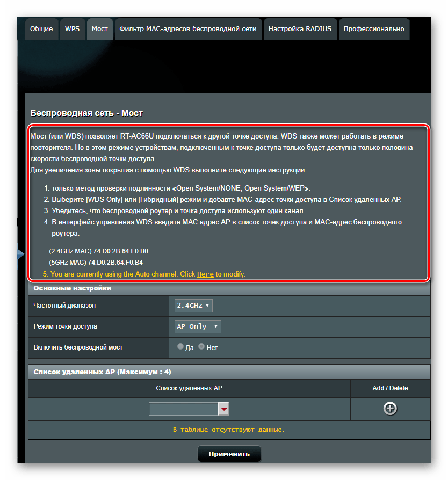Click the blue arrow on left edge
448x480 pixels.
[x=21, y=254]
